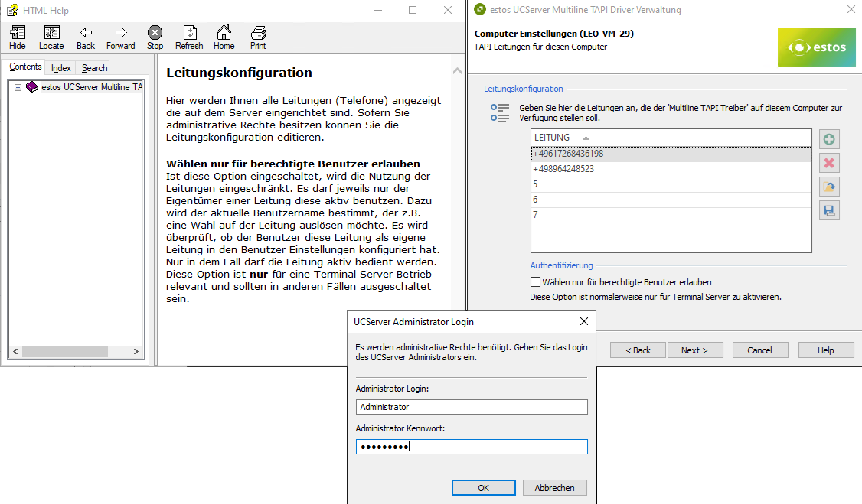Confirm login with OK button
This screenshot has height=504, width=862.
(x=483, y=488)
